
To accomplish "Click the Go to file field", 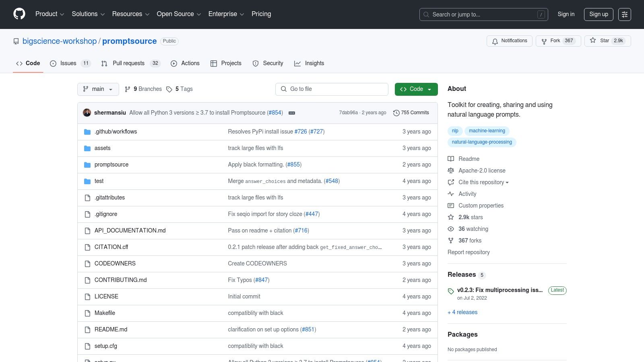I will point(332,89).
